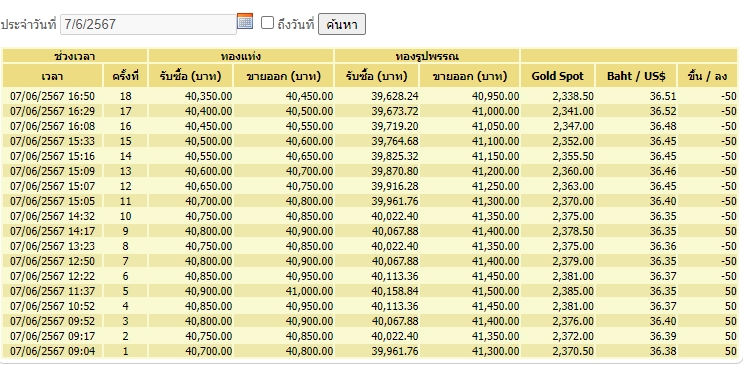Click the round number 10 cell
Image resolution: width=743 pixels, height=367 pixels.
pyautogui.click(x=126, y=216)
